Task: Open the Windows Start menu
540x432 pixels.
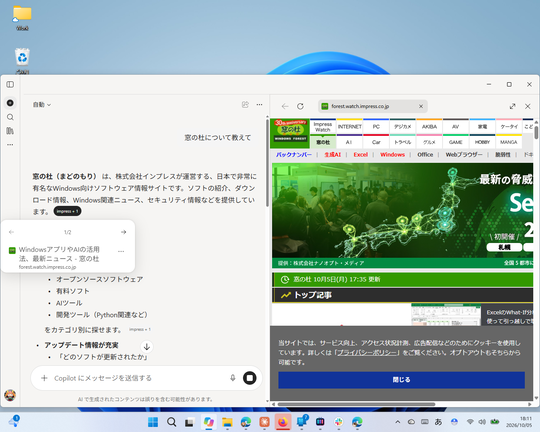Action: 153,422
